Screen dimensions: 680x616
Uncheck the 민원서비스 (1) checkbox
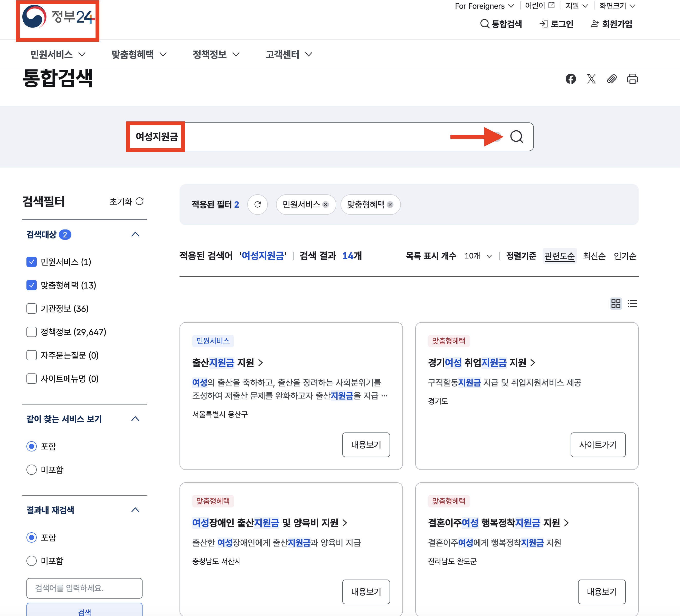coord(31,262)
